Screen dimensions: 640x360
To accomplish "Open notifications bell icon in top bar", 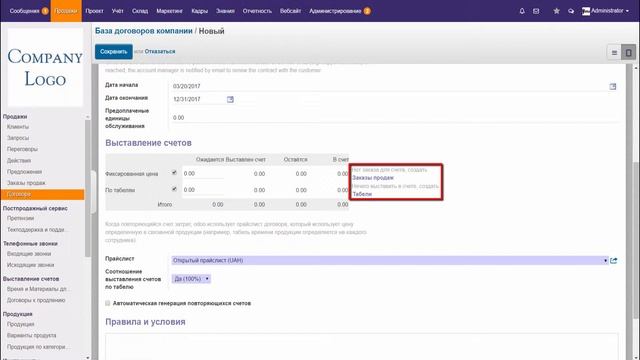I will 522,11.
